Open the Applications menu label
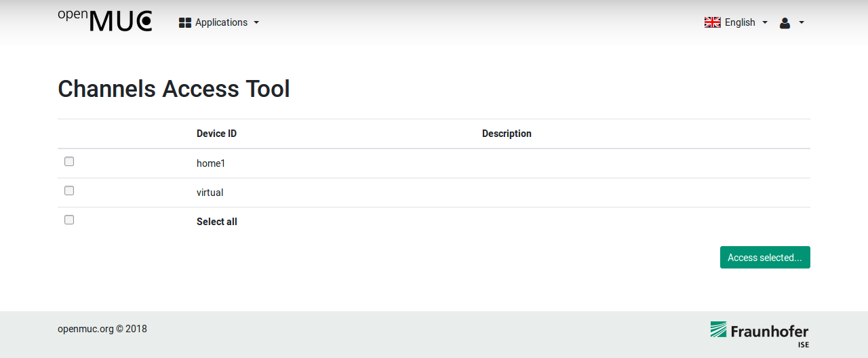 coord(221,22)
